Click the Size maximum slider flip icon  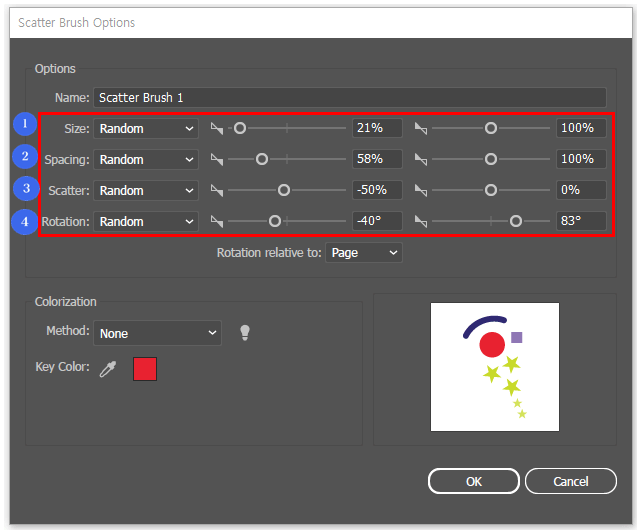click(421, 129)
